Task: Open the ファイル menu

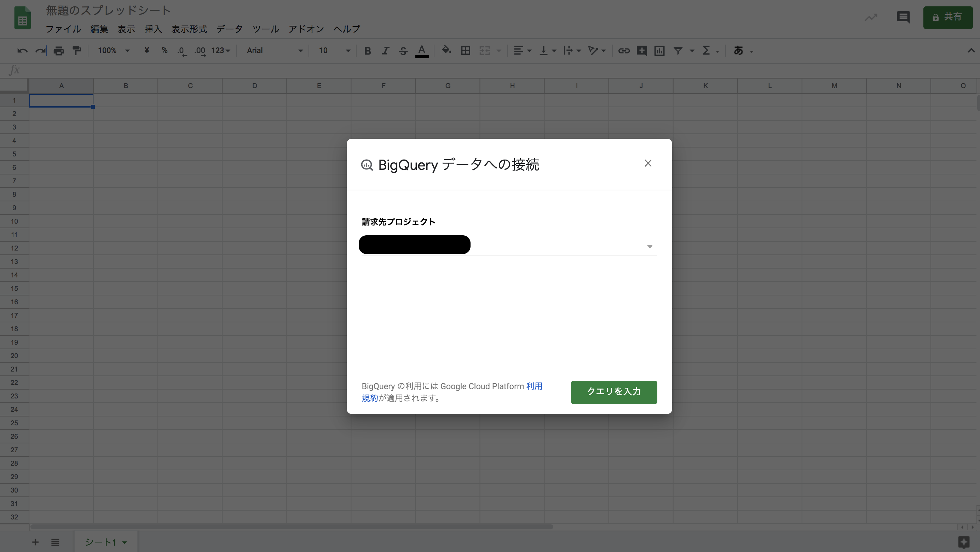Action: pos(63,29)
